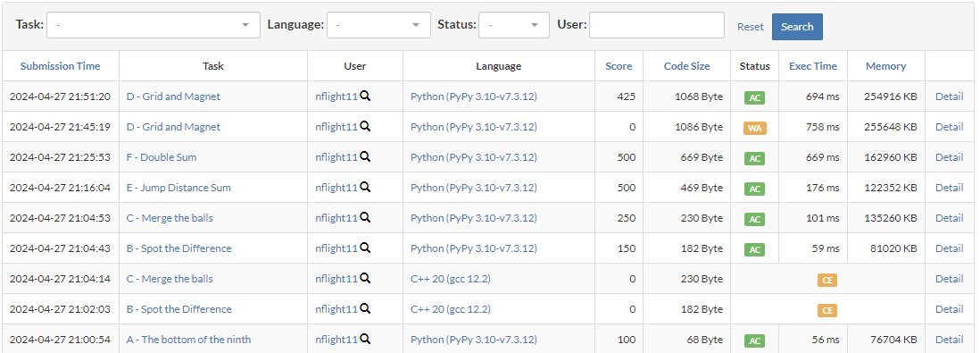Sort by Submission Time column header
This screenshot has height=353, width=980.
point(60,66)
